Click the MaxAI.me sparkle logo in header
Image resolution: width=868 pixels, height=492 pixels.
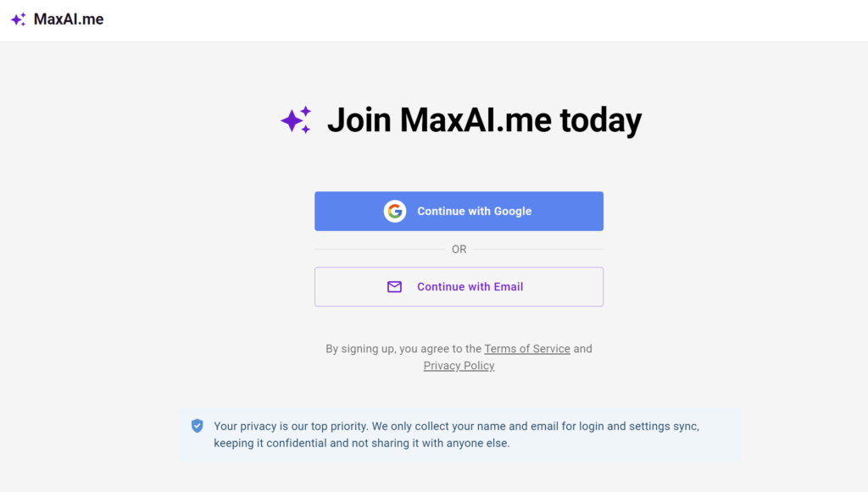18,19
